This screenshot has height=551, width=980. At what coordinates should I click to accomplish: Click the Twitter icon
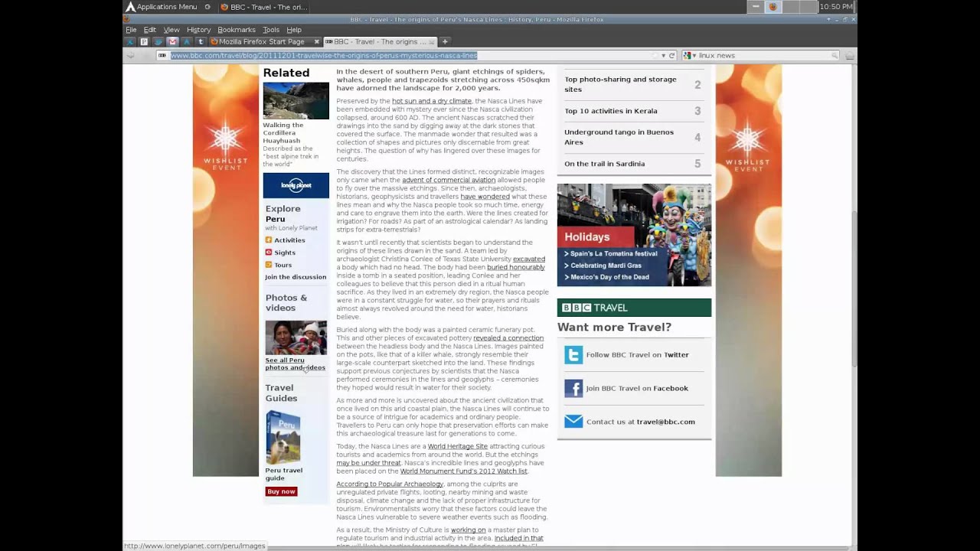click(x=573, y=355)
